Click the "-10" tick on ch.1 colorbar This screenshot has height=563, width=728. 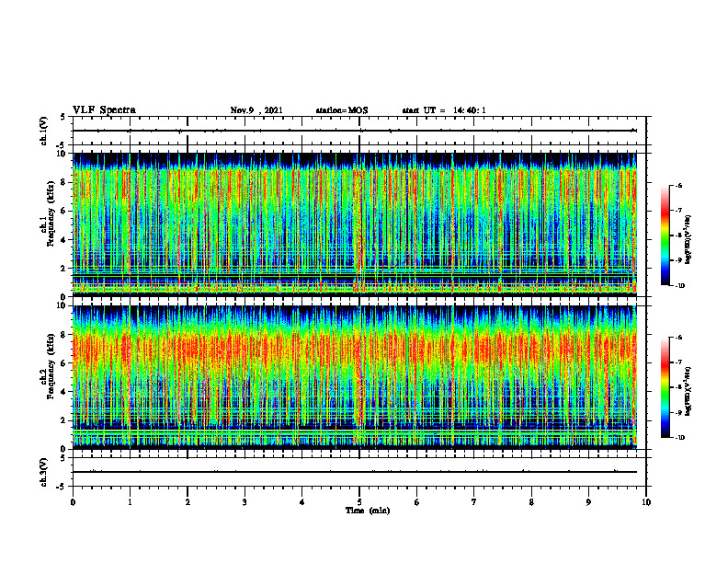point(679,286)
